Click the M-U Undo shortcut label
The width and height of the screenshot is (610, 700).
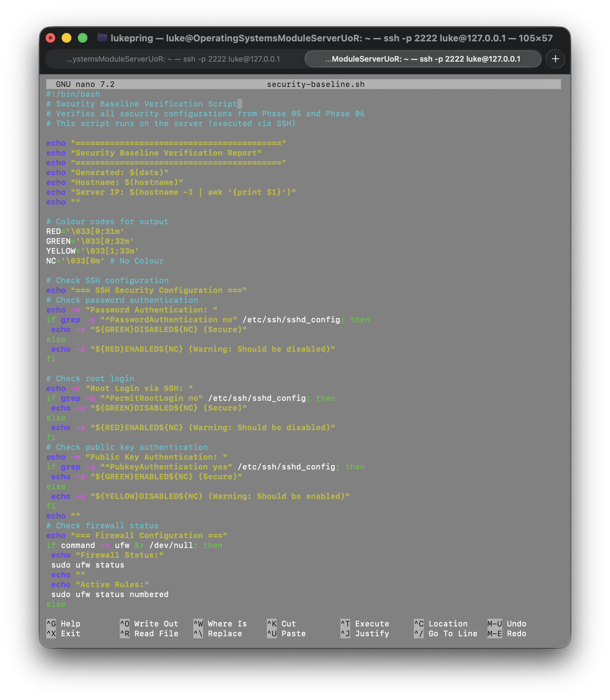tap(507, 624)
